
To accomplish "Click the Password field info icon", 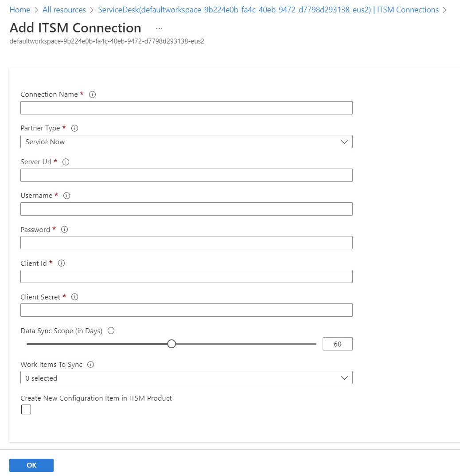I will (65, 229).
